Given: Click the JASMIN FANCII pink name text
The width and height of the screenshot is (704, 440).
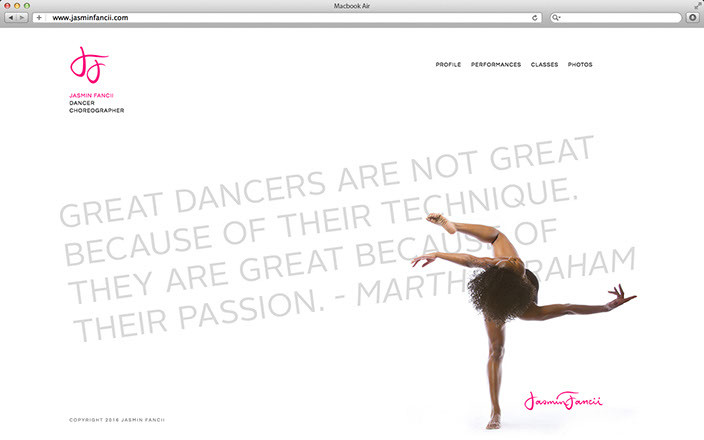Looking at the screenshot, I should 92,96.
